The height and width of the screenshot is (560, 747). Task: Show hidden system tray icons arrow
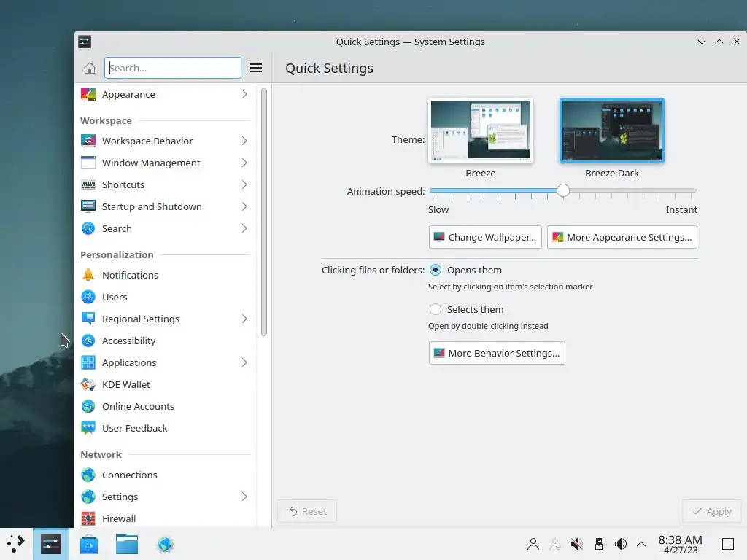[641, 544]
